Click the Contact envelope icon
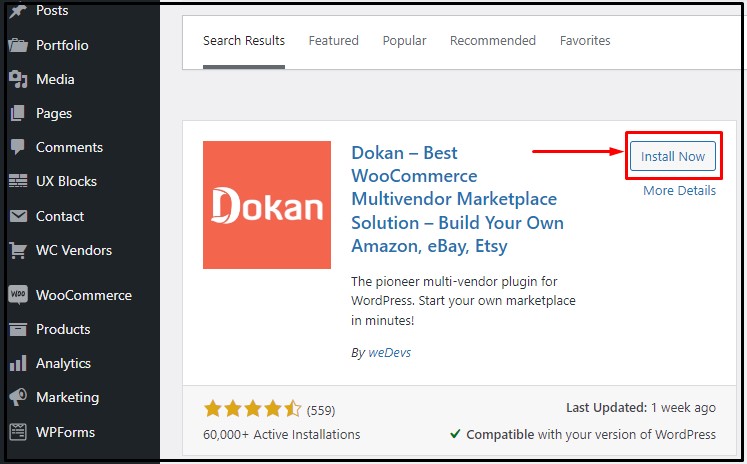This screenshot has width=747, height=464. click(x=18, y=216)
